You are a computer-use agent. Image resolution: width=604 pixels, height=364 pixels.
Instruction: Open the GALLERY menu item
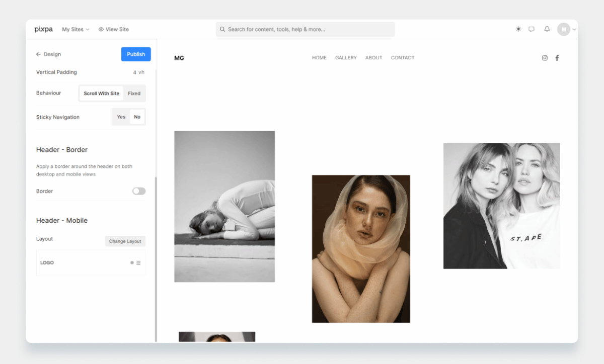(x=346, y=58)
